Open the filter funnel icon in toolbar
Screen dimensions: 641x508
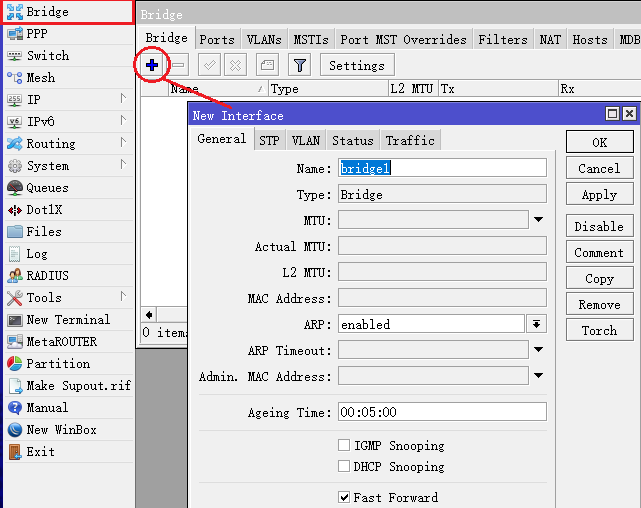(x=299, y=65)
